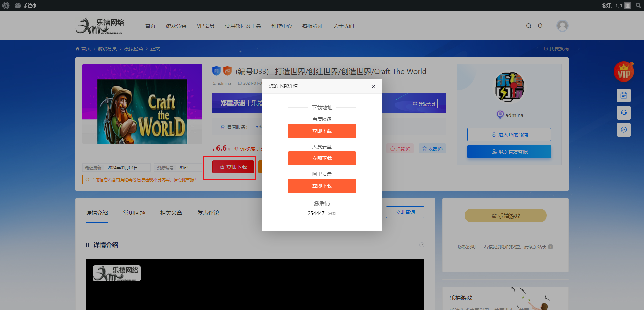Screen dimensions: 644x310
Task: Open 客服验证 navigation item
Action: pyautogui.click(x=313, y=26)
